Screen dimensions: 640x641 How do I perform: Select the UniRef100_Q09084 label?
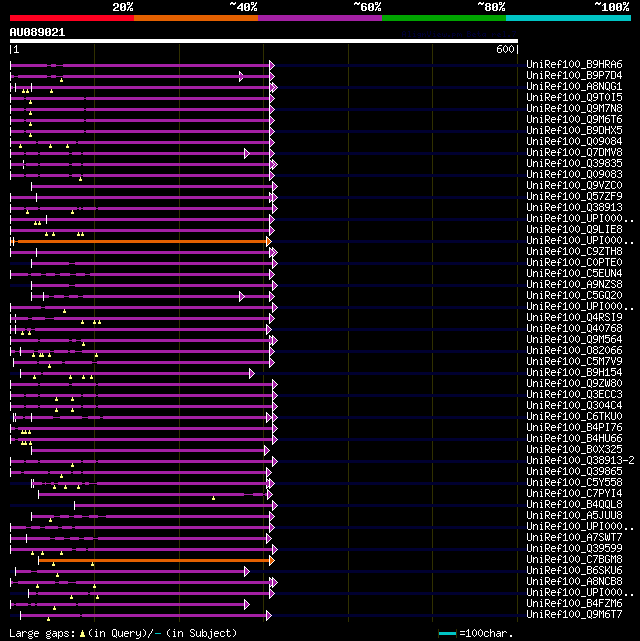pyautogui.click(x=574, y=141)
